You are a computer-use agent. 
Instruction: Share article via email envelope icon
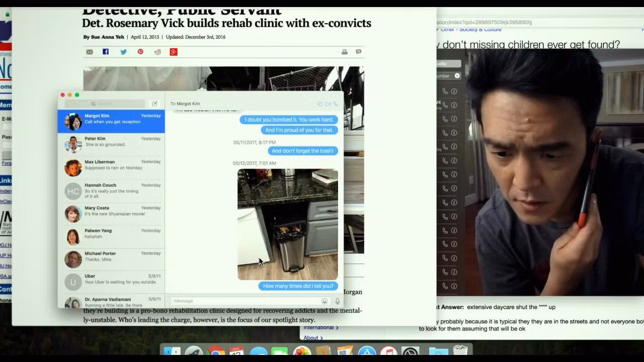point(90,52)
